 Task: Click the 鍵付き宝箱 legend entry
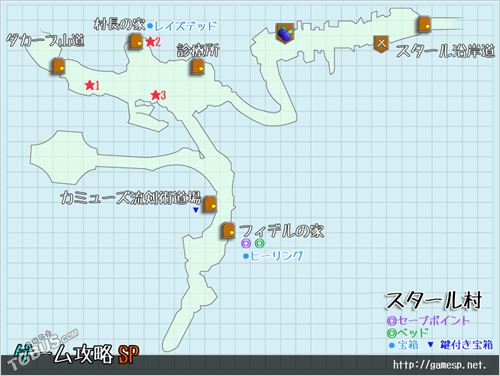[x=460, y=345]
